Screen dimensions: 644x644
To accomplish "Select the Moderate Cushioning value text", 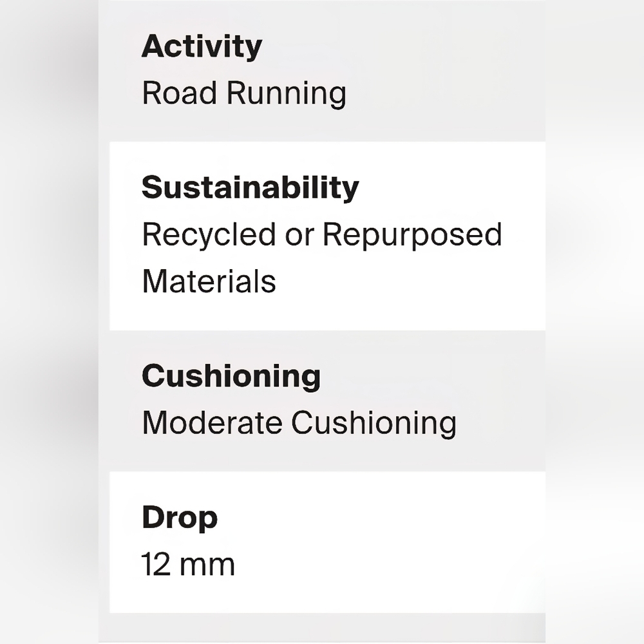I will tap(299, 423).
